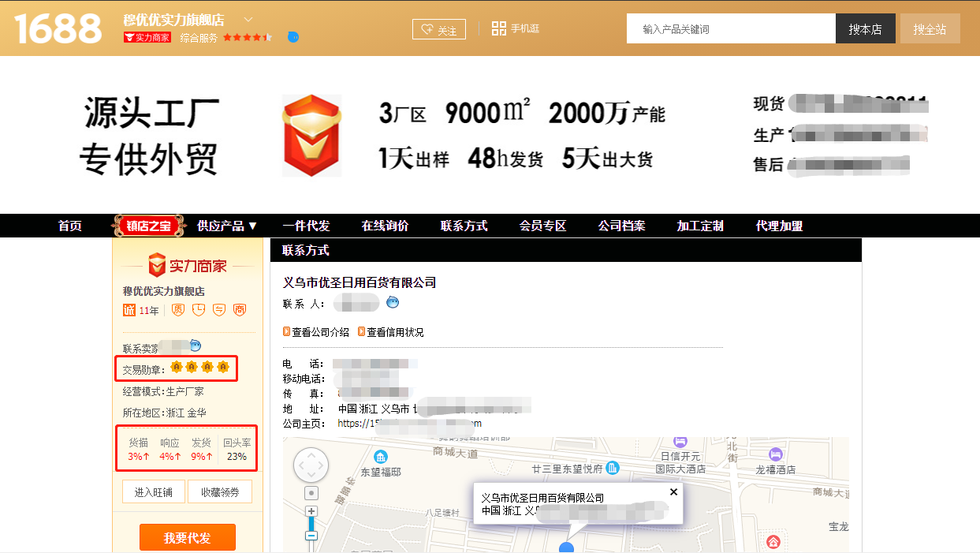
Task: Click the 1688 logo
Action: click(x=58, y=28)
